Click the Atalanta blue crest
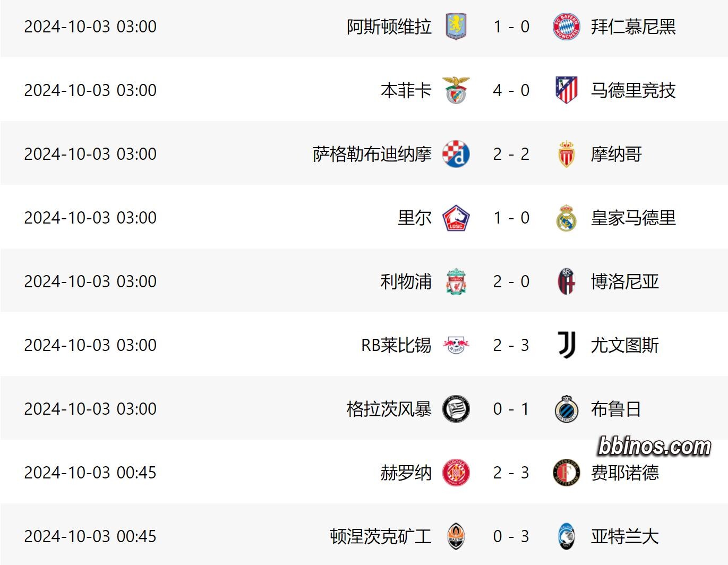This screenshot has width=728, height=565. (x=567, y=536)
